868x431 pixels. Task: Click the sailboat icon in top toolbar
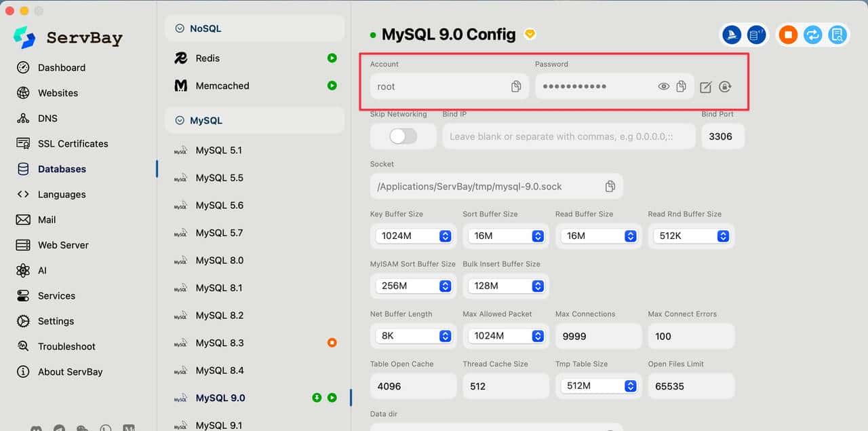tap(731, 35)
